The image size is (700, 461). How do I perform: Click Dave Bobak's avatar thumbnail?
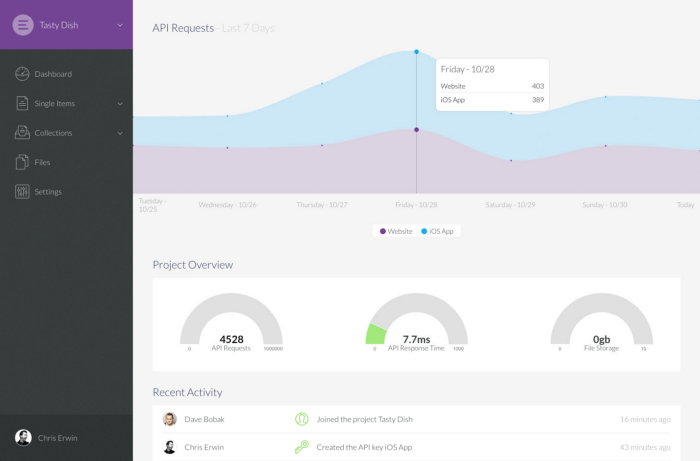click(x=170, y=419)
